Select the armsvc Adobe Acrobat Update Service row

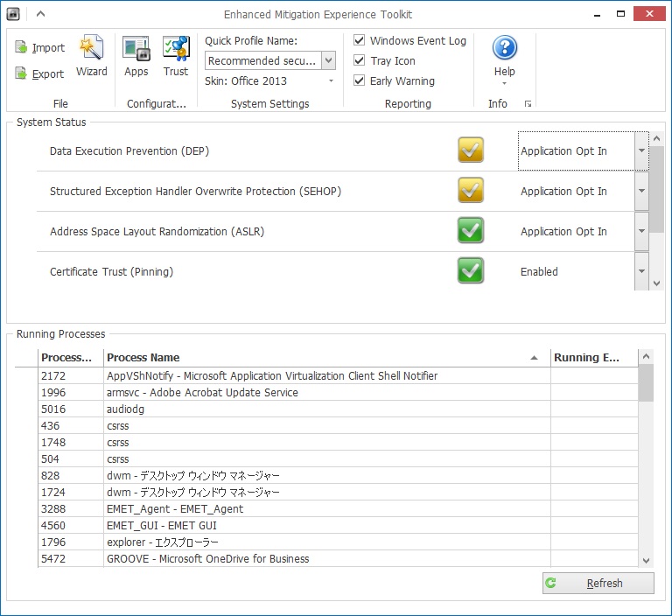[338, 393]
